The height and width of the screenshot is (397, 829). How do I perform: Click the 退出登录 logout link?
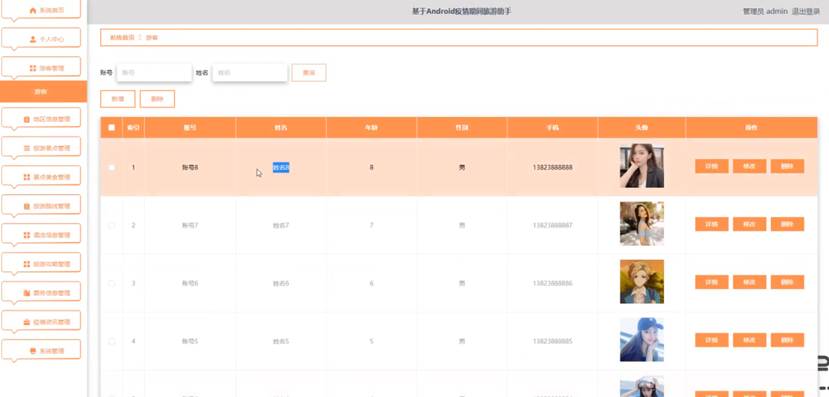(x=806, y=11)
